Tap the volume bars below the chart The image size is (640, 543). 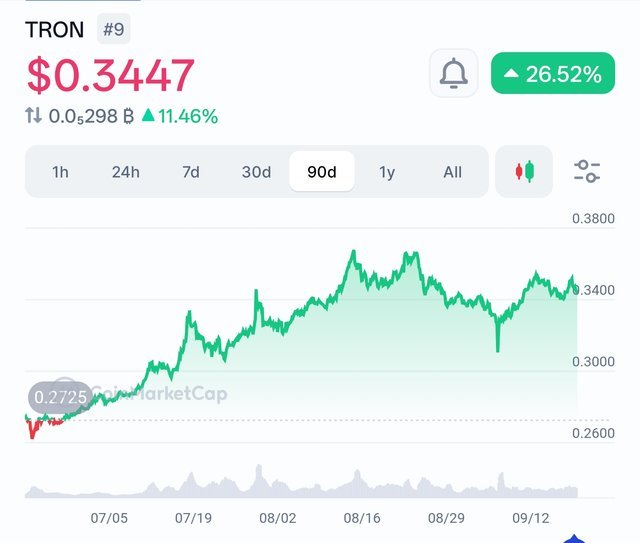(x=300, y=485)
